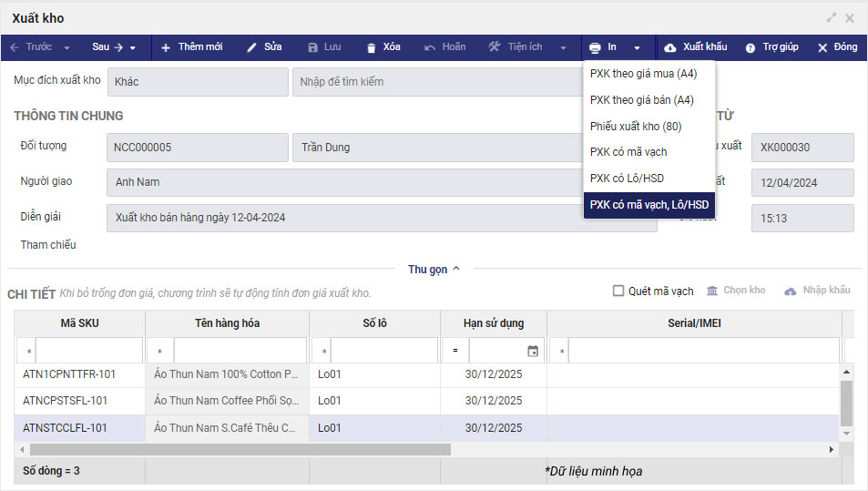Click the Lưu save disk icon
Screen dimensions: 868x491
click(312, 48)
